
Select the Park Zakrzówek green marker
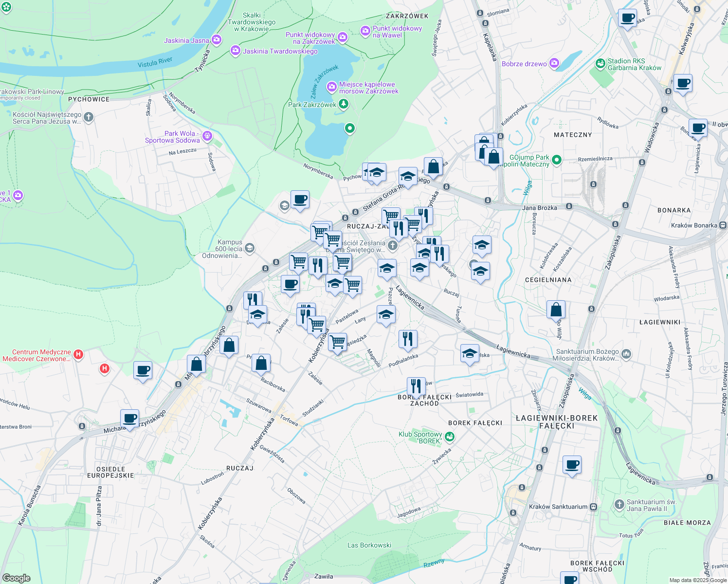click(343, 104)
